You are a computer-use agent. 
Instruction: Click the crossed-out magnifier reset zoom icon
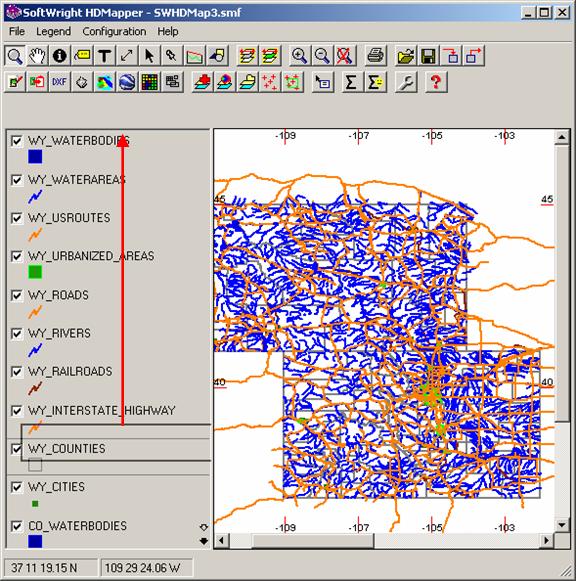tap(344, 56)
